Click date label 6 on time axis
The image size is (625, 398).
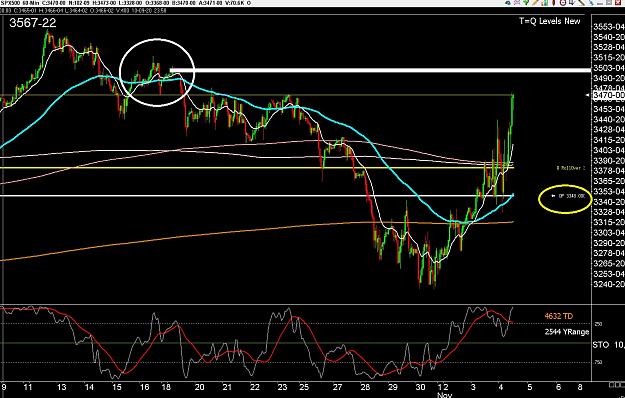(x=558, y=387)
